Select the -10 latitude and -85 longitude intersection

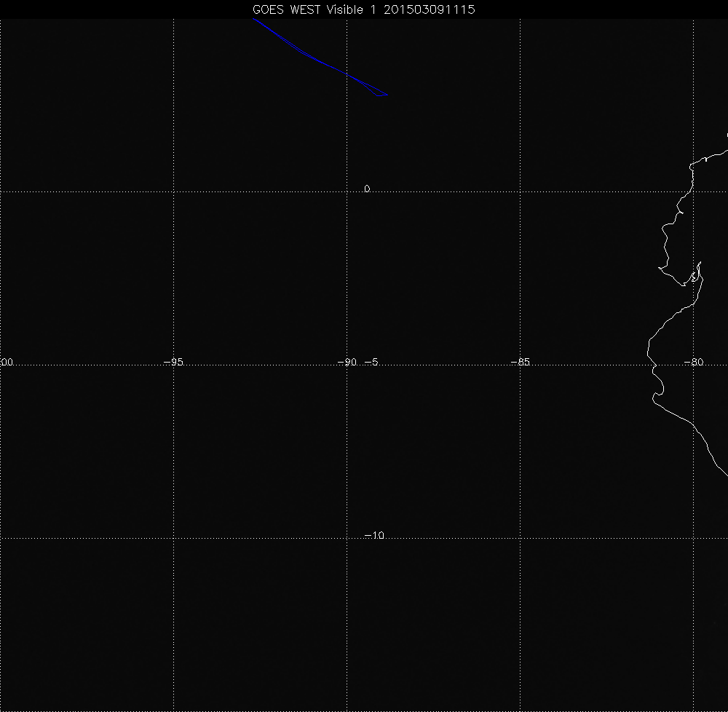point(520,539)
